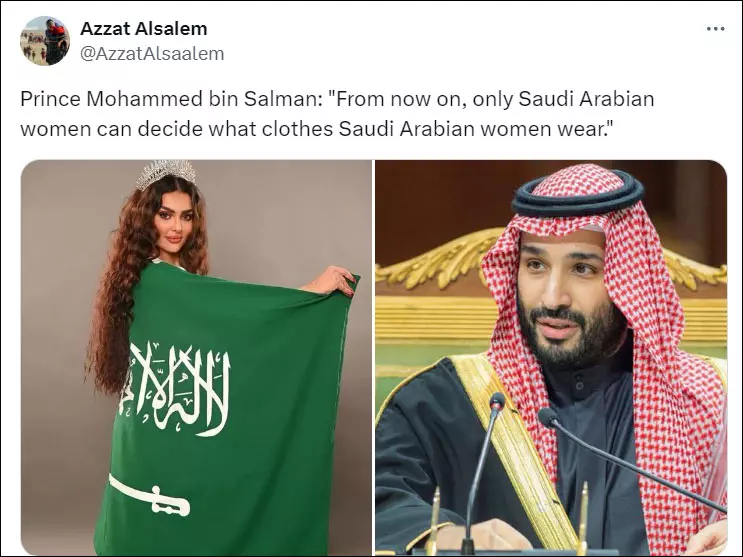Open the tweet's three-dot more options menu
This screenshot has height=557, width=743.
point(716,29)
